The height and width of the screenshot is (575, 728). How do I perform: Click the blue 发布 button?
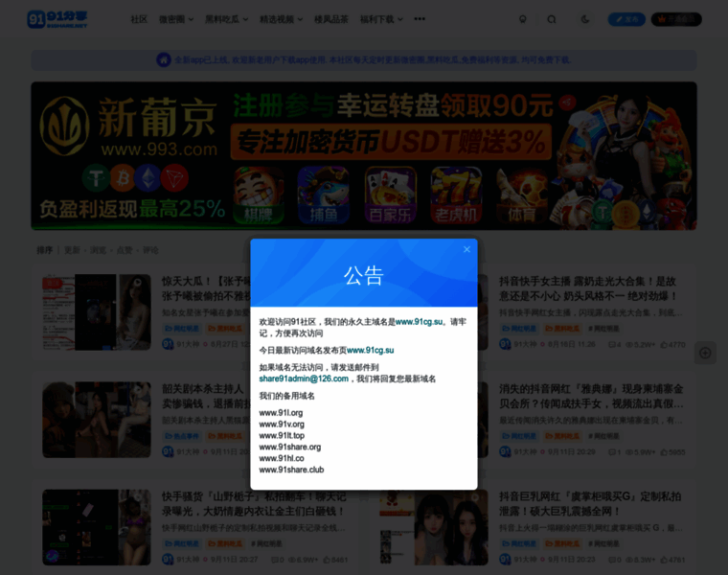click(626, 19)
